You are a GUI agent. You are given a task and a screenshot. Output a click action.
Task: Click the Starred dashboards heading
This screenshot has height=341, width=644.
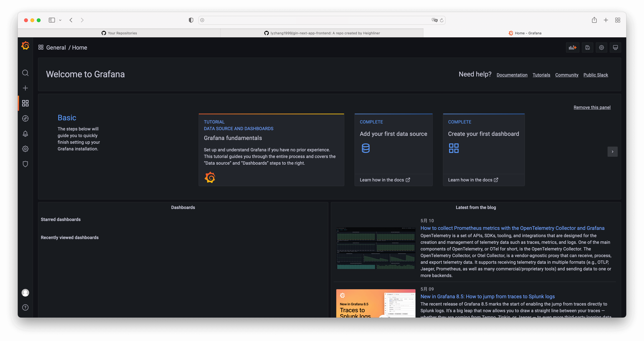pos(61,220)
